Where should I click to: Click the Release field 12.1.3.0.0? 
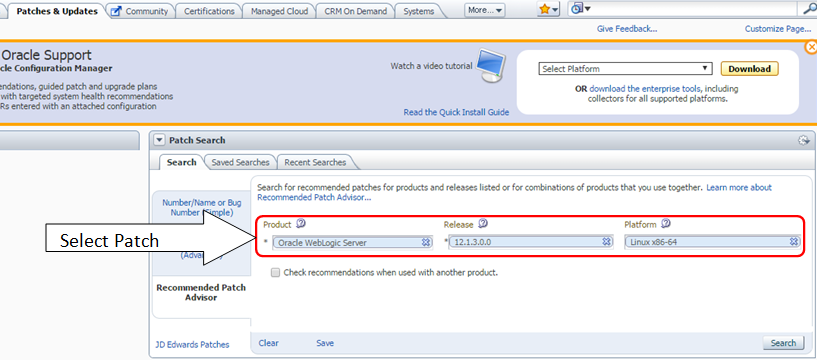tap(530, 242)
